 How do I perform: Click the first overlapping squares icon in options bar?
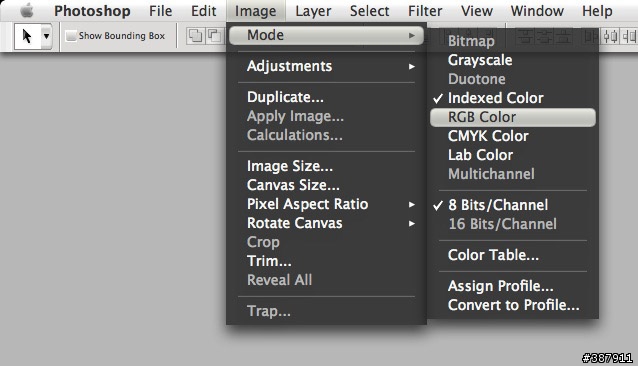(195, 36)
